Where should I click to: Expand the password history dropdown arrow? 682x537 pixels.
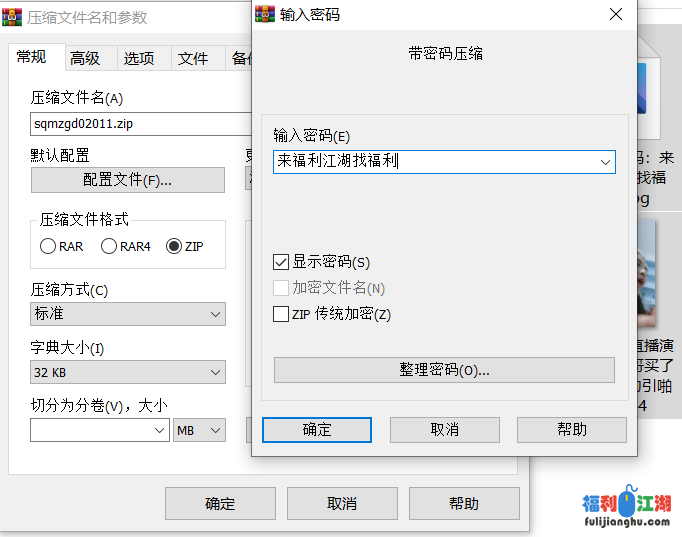click(605, 161)
